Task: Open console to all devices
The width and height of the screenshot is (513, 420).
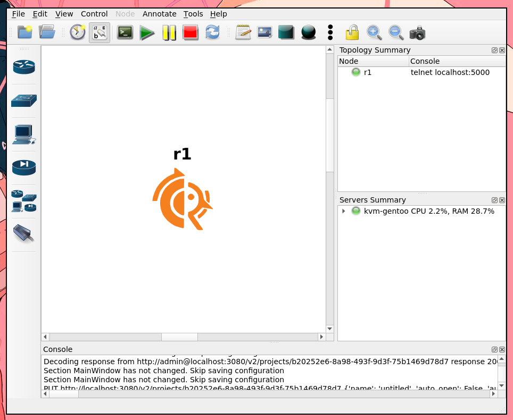Action: tap(125, 32)
